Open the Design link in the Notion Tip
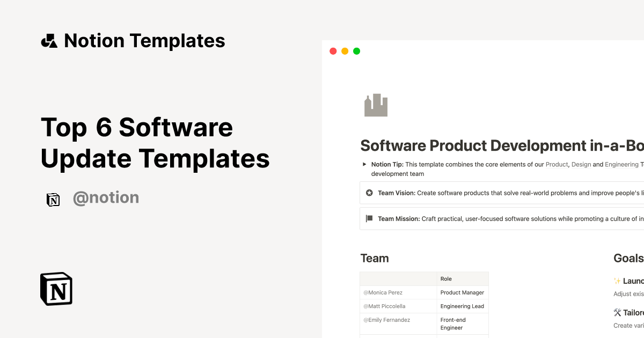Viewport: 644px width, 338px height. pos(581,164)
